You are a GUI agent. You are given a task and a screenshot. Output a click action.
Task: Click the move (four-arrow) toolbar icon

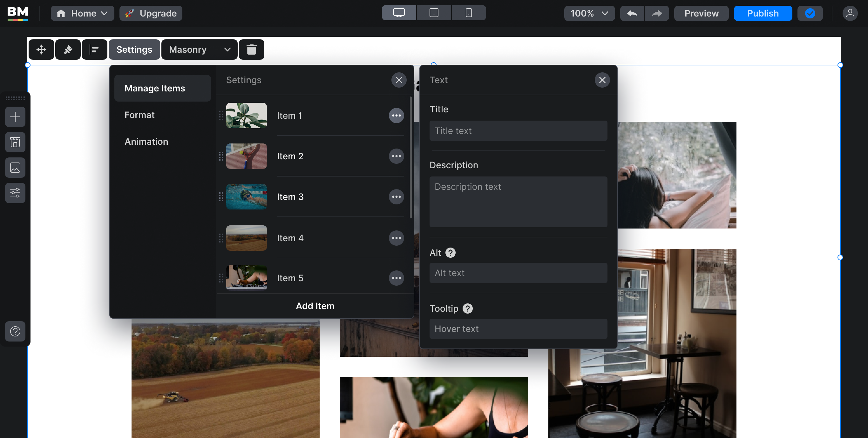click(41, 50)
